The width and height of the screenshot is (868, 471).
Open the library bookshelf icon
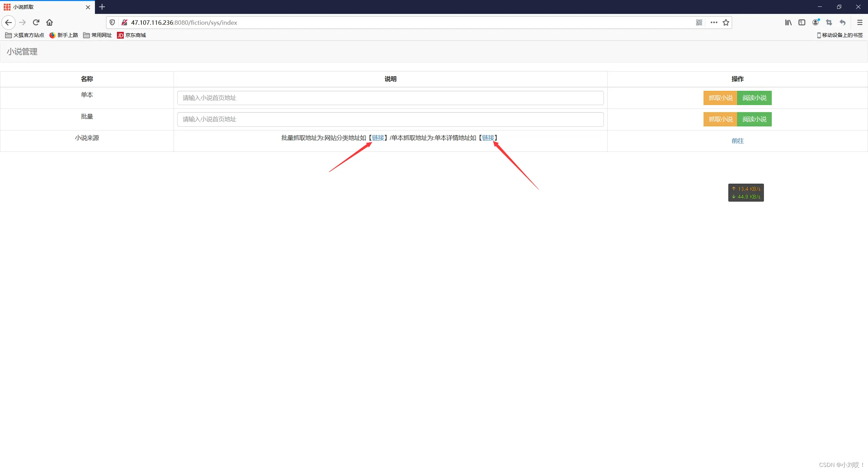coord(788,23)
